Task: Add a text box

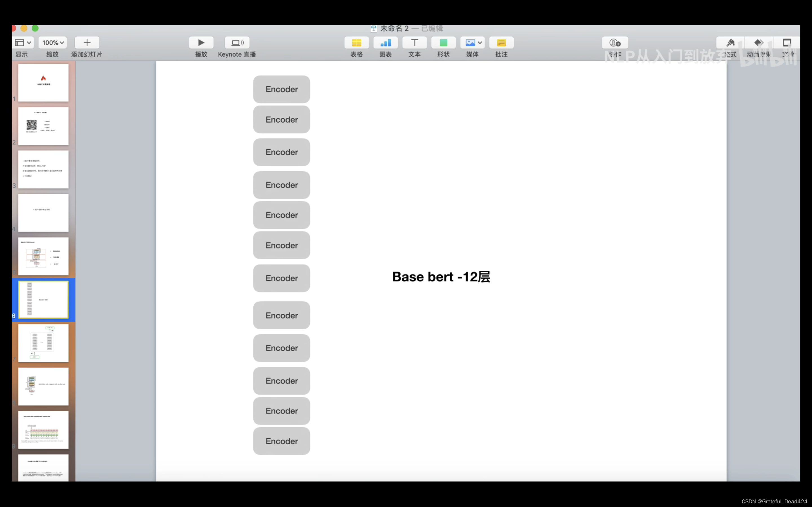Action: coord(414,43)
